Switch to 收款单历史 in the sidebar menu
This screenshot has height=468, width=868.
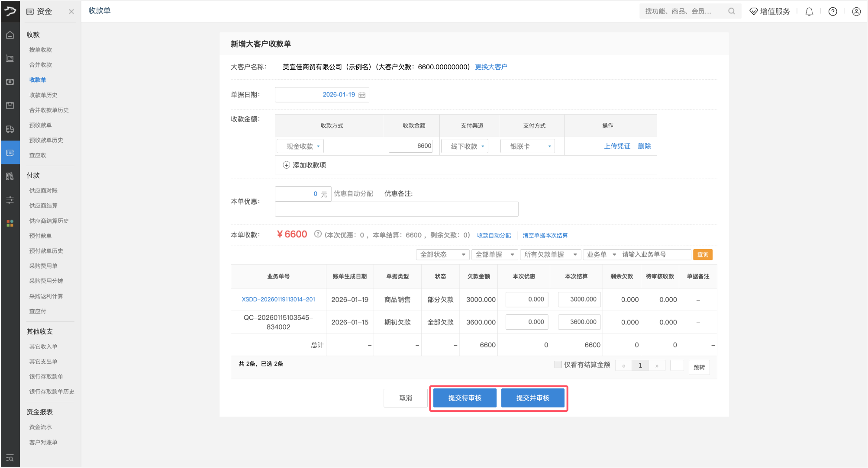42,95
